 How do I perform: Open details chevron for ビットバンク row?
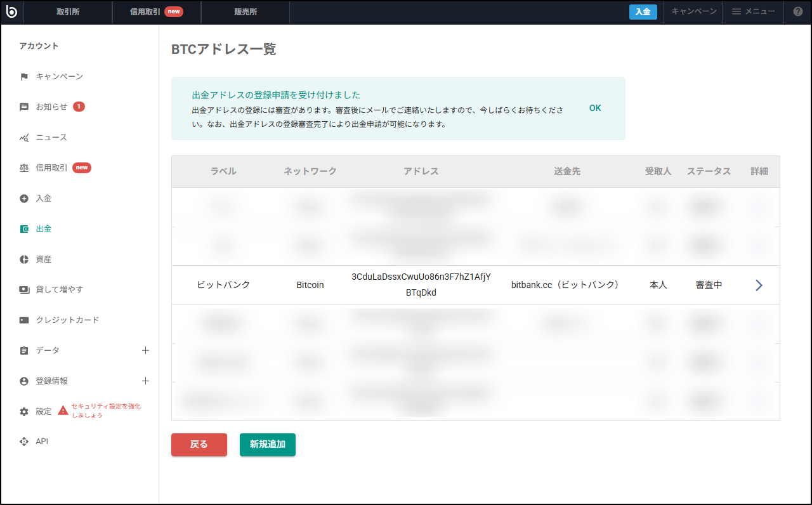point(759,285)
